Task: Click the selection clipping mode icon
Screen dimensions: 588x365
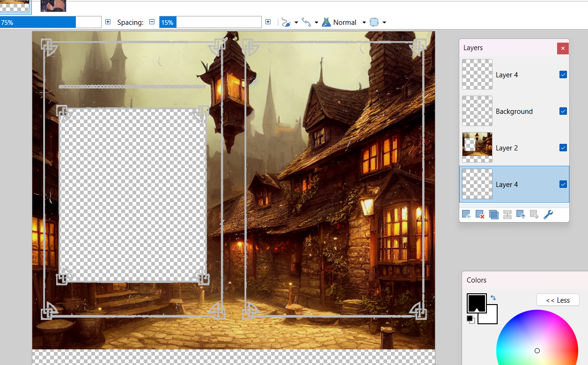Action: (x=374, y=22)
